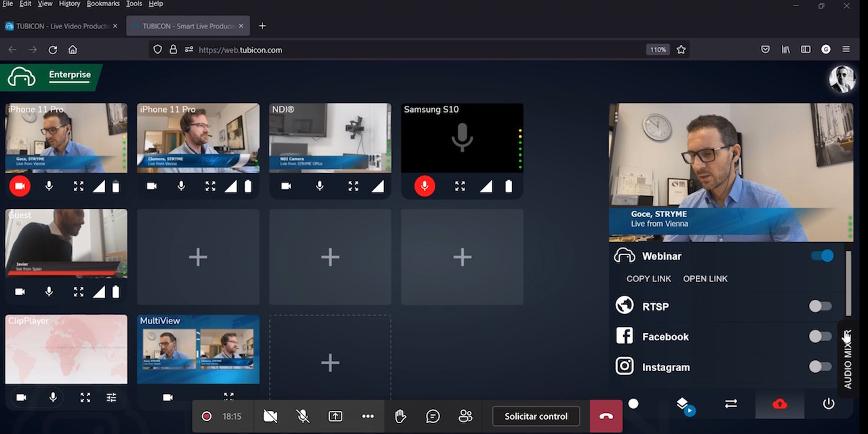Click the red cloud upload icon
868x434 pixels.
click(780, 403)
